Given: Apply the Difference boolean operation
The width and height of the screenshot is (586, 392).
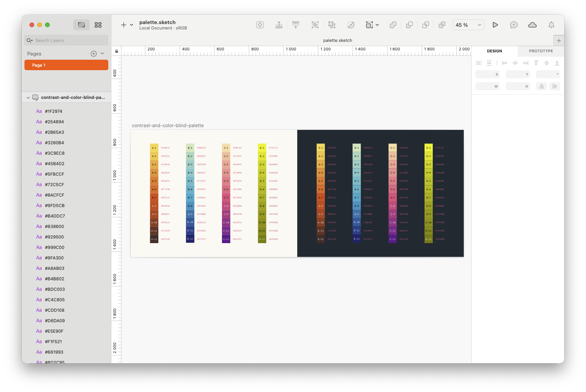Looking at the screenshot, I should pos(442,25).
